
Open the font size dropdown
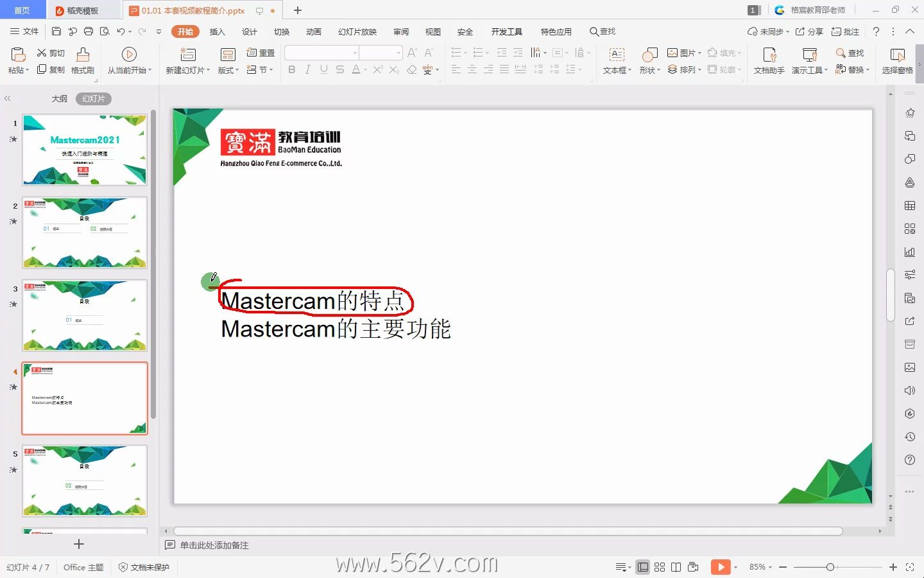398,53
